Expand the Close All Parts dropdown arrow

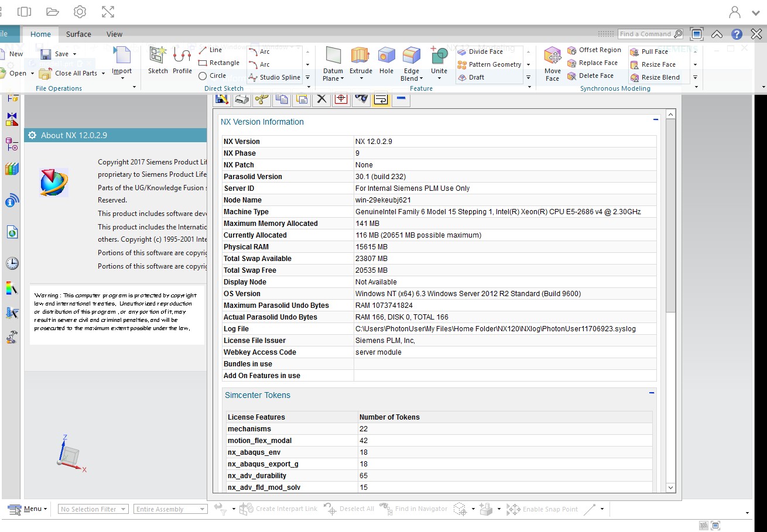(103, 74)
